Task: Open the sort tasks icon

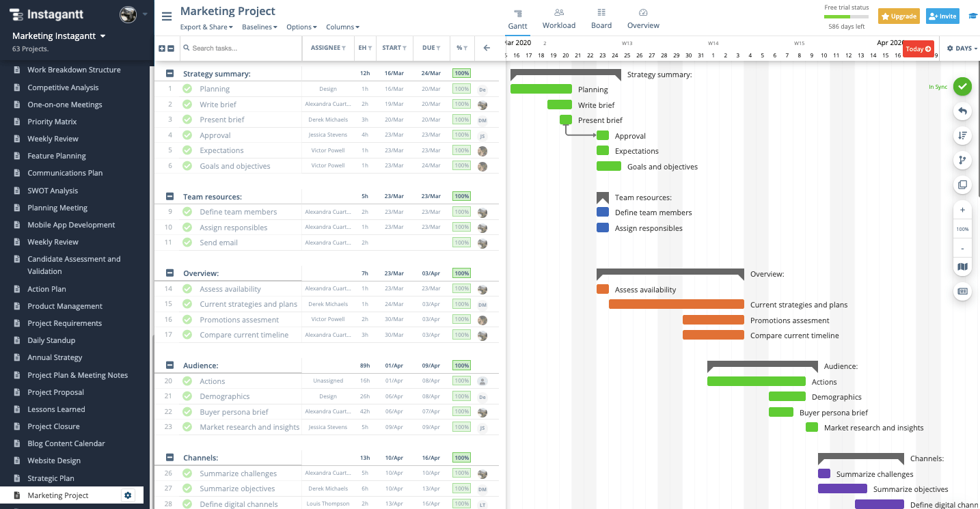Action: pos(962,135)
